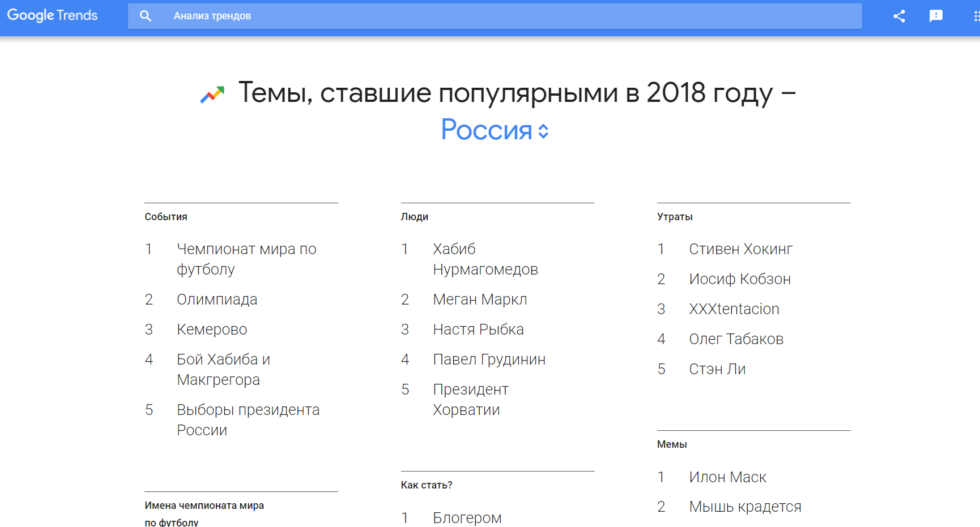Viewport: 980px width, 527px height.
Task: Open the Россия country dropdown
Action: [495, 130]
